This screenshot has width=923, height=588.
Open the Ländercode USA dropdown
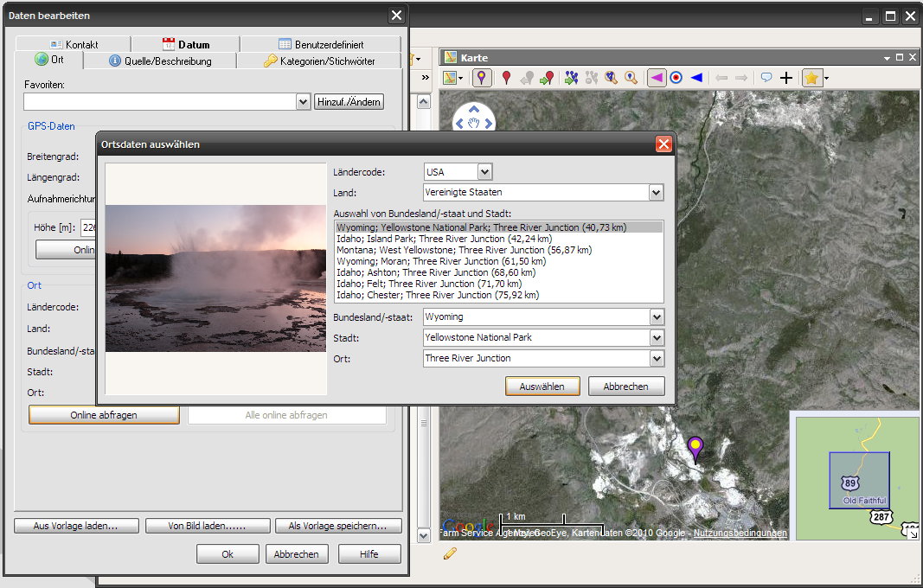pos(484,172)
